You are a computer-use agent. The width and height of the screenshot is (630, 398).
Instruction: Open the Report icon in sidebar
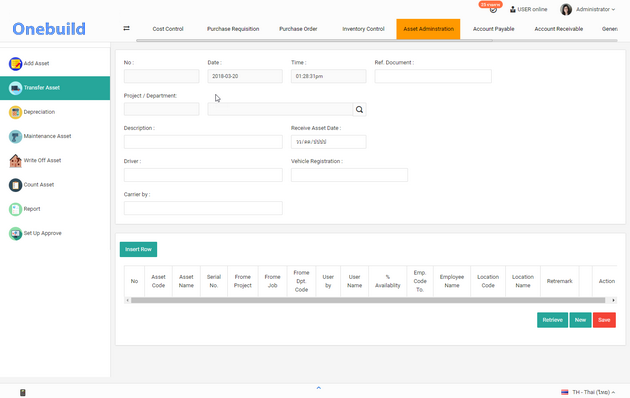tap(15, 209)
